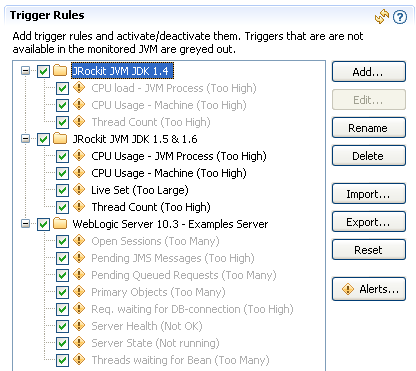Viewport: 416px width, 371px height.
Task: Click warning icon beside Server State (Not running)
Action: click(x=79, y=343)
